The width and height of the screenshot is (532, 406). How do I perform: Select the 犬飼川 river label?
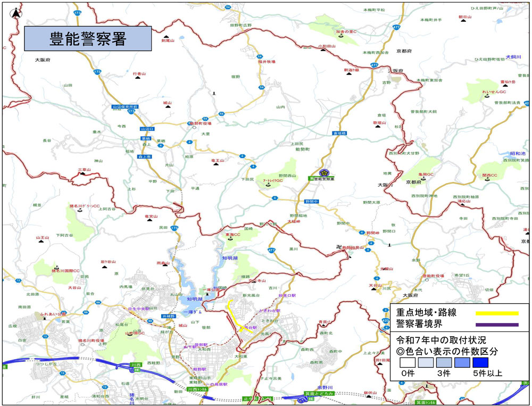(x=513, y=57)
